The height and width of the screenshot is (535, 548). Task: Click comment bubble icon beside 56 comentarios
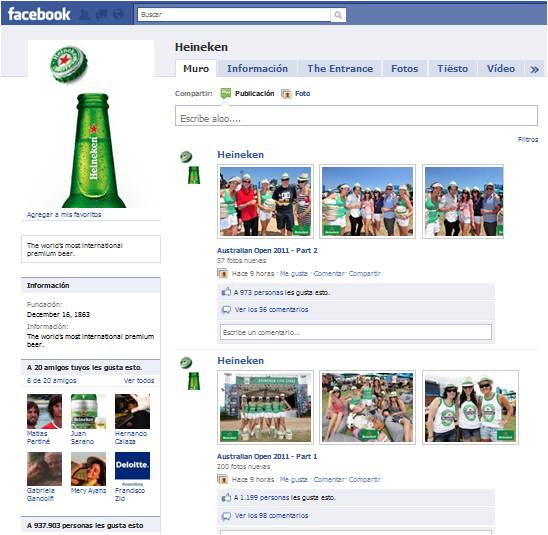point(226,310)
